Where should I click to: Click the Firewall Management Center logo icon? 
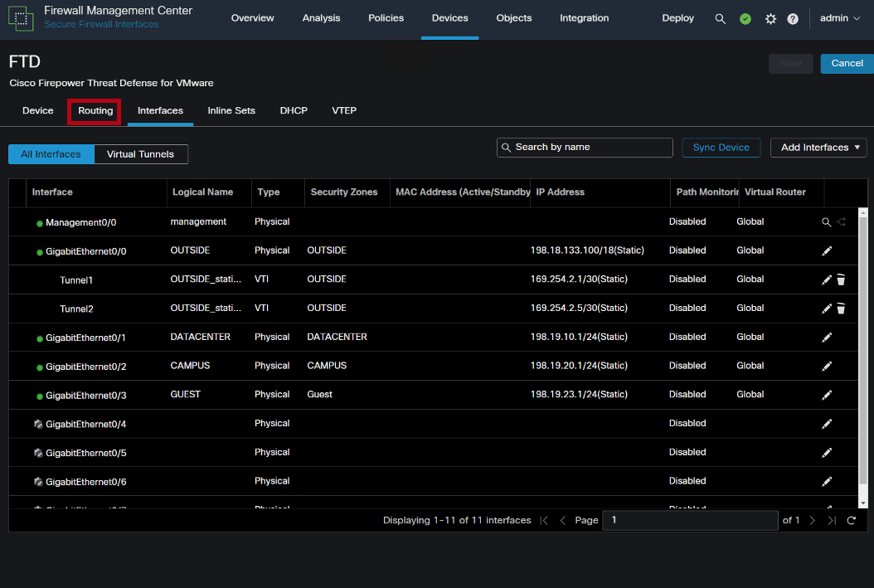click(x=21, y=18)
